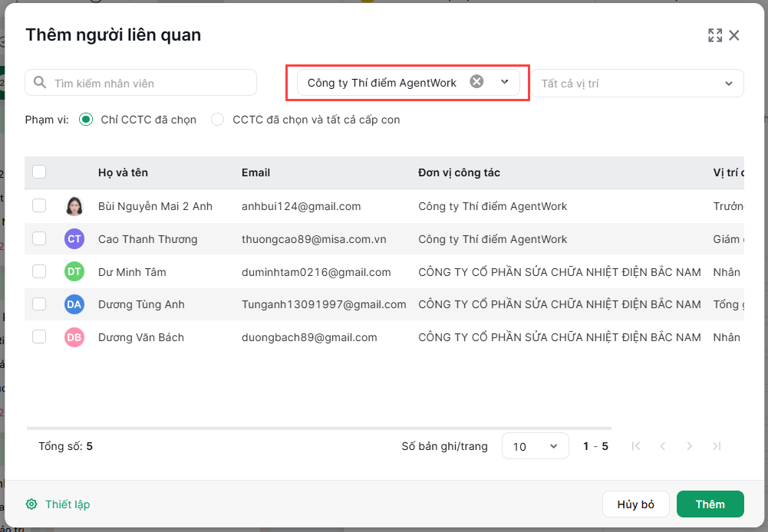Check the select-all checkbox in table header

[39, 172]
